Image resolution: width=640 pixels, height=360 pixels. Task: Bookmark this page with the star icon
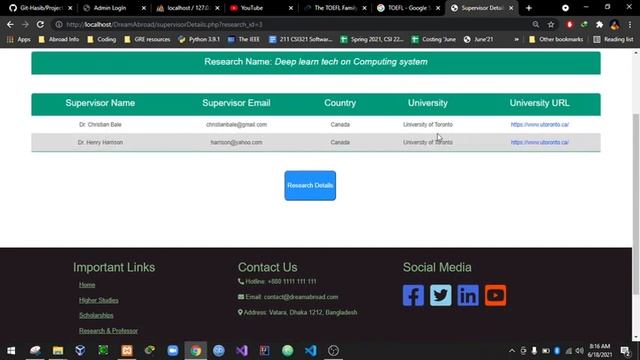(551, 24)
